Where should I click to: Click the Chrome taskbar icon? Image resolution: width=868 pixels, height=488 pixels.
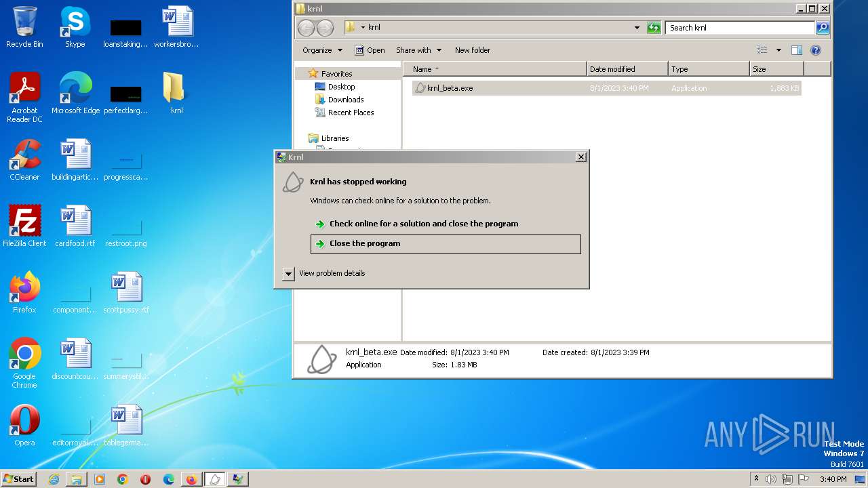point(123,479)
